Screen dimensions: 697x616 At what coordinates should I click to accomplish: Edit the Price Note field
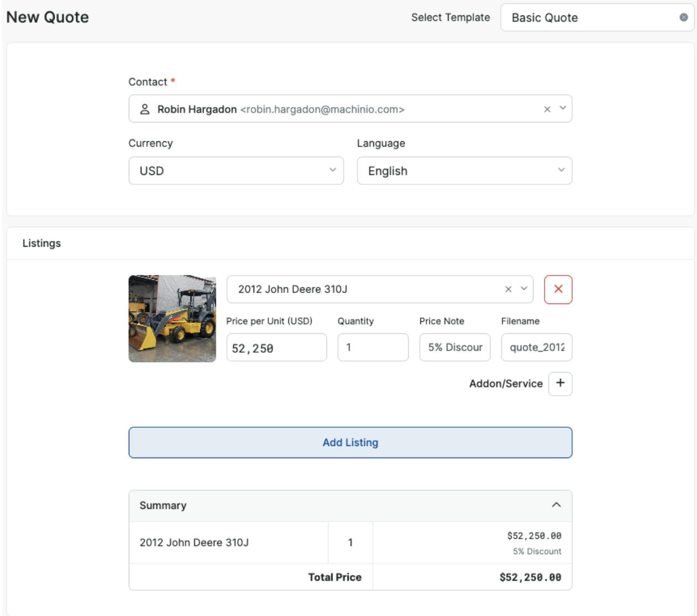455,348
